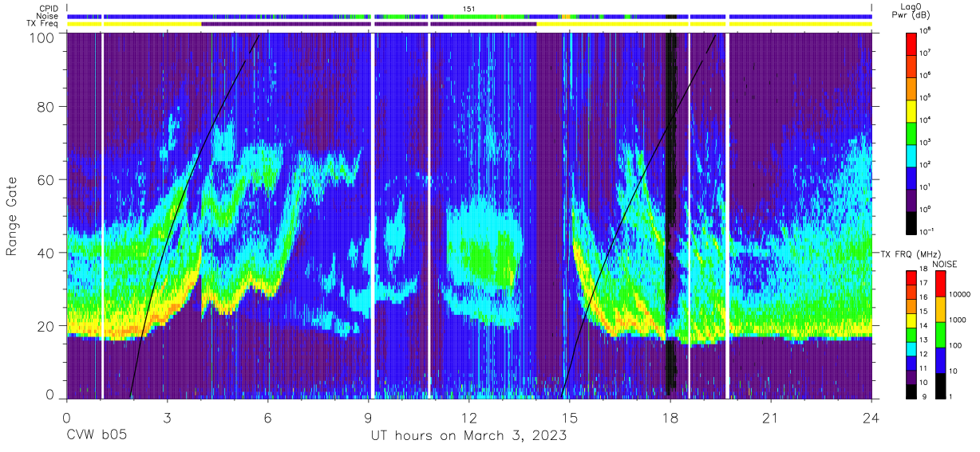Click the 3 tick on UT hours axis

click(x=168, y=417)
